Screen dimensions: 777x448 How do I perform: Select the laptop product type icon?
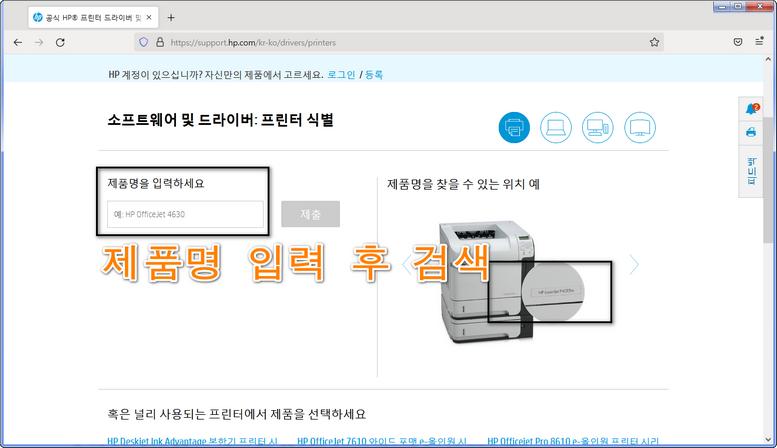click(x=555, y=127)
